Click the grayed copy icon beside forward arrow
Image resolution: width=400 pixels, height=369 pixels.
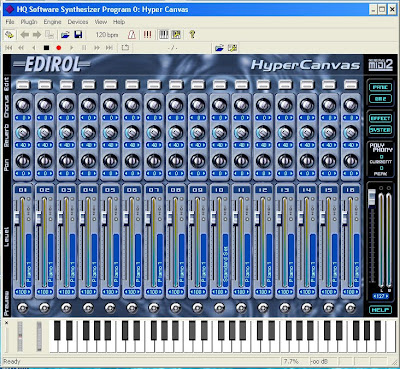[50, 35]
